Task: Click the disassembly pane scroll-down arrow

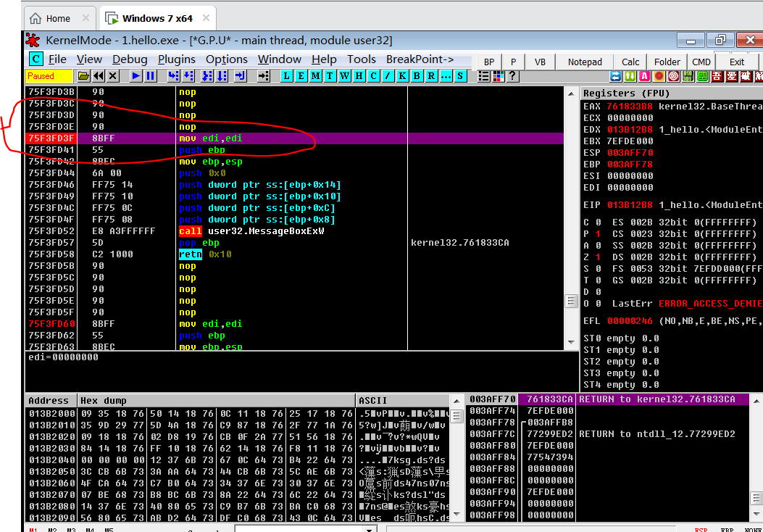Action: point(571,342)
